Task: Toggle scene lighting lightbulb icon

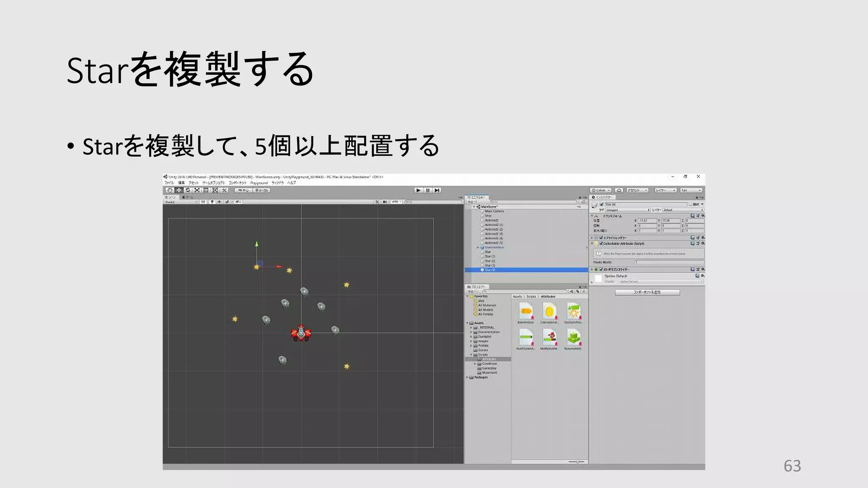Action: [212, 202]
